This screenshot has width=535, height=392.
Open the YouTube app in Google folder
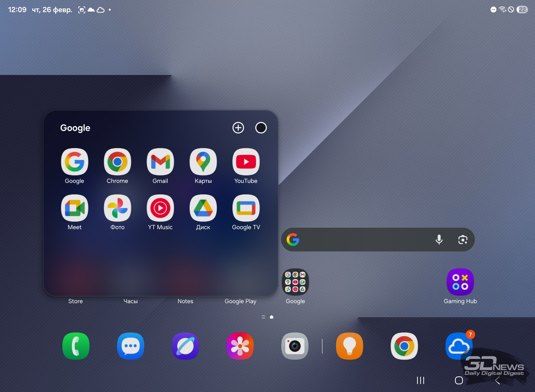(x=246, y=162)
